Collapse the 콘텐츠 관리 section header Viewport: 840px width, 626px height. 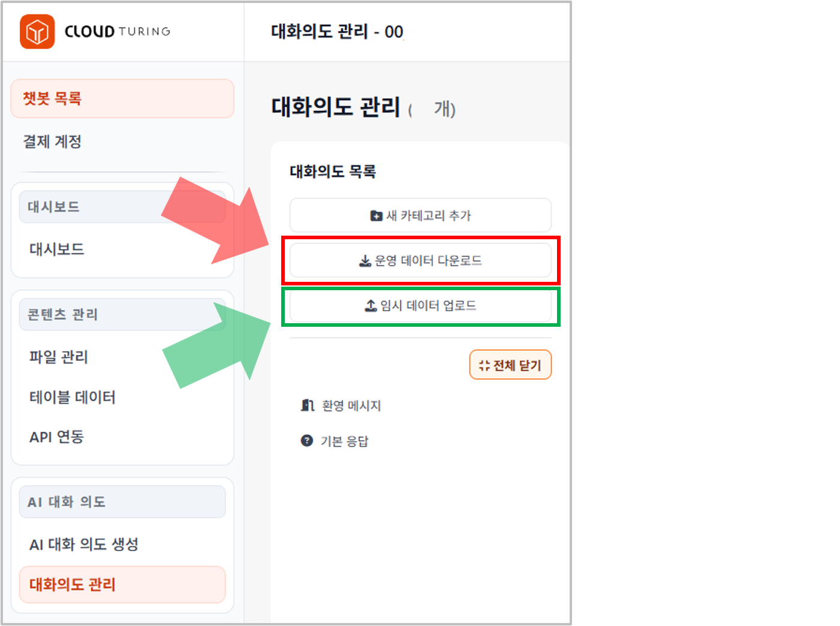[122, 314]
